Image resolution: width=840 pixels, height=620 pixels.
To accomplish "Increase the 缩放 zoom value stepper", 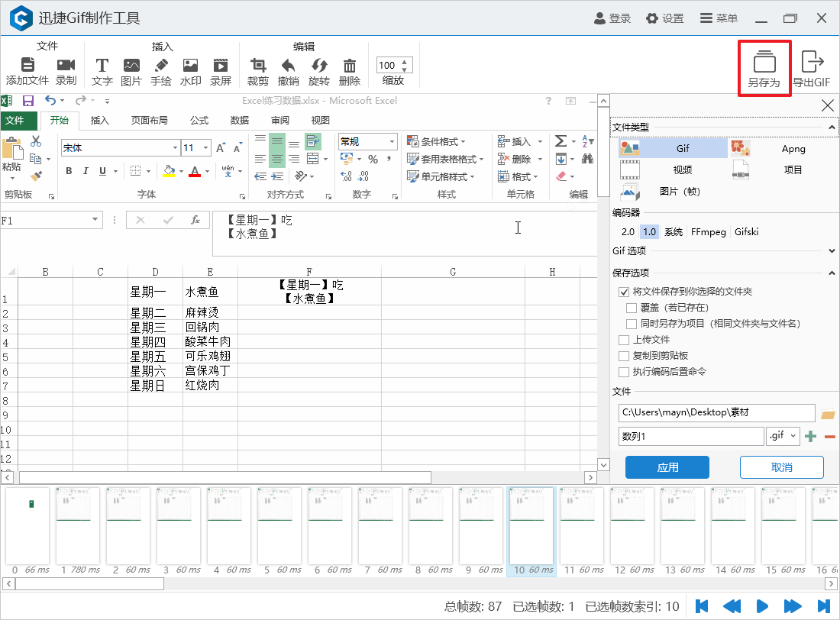I will coord(405,63).
